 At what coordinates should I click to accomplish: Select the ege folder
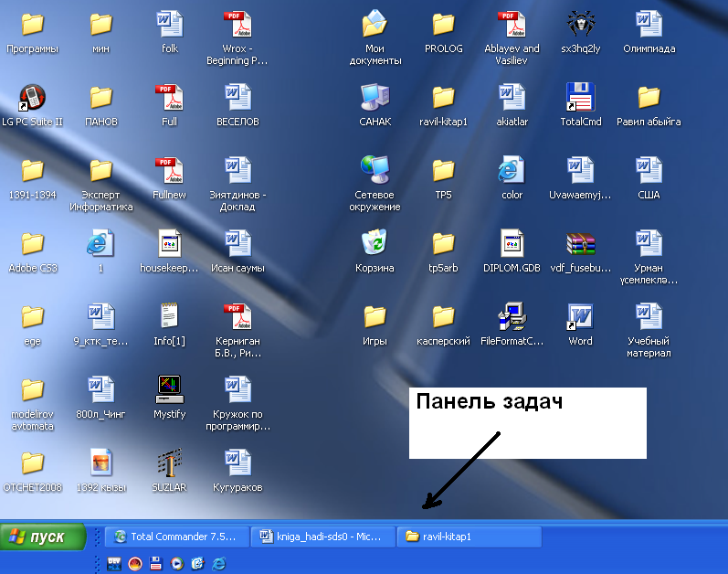(x=33, y=317)
